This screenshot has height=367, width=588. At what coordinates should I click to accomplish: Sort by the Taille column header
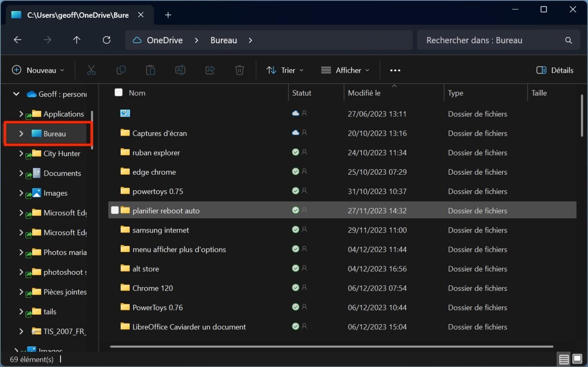539,93
